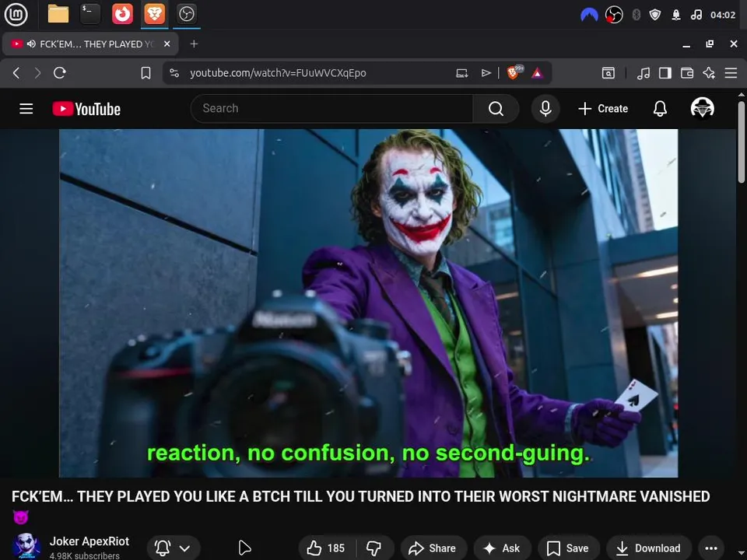Save video to a playlist

568,548
